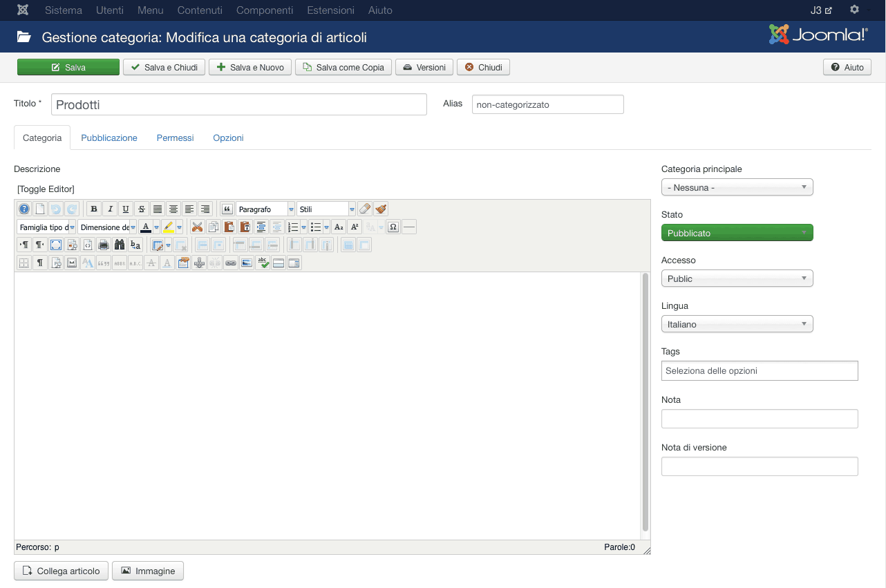Click the printer icon in editor
This screenshot has width=886, height=588.
pos(104,245)
